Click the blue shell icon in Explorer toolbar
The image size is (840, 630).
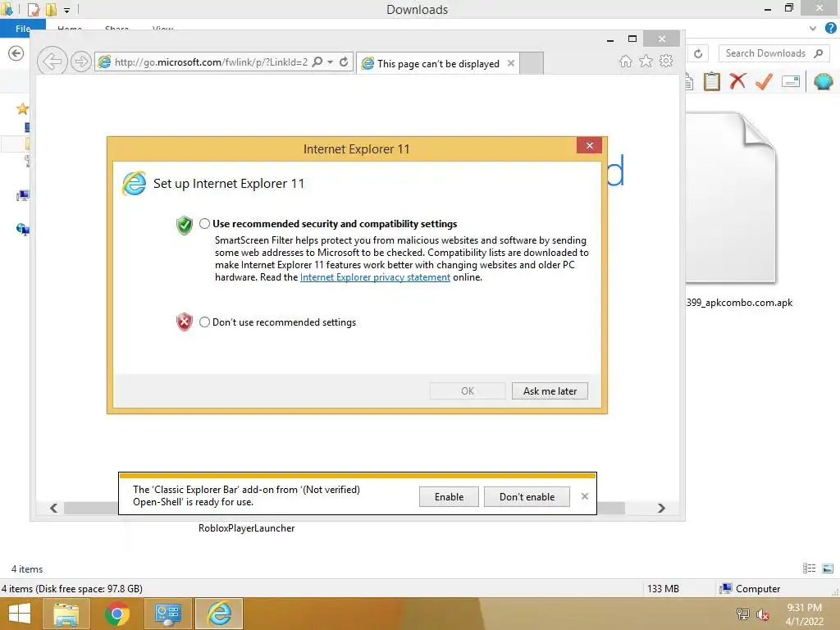[823, 81]
